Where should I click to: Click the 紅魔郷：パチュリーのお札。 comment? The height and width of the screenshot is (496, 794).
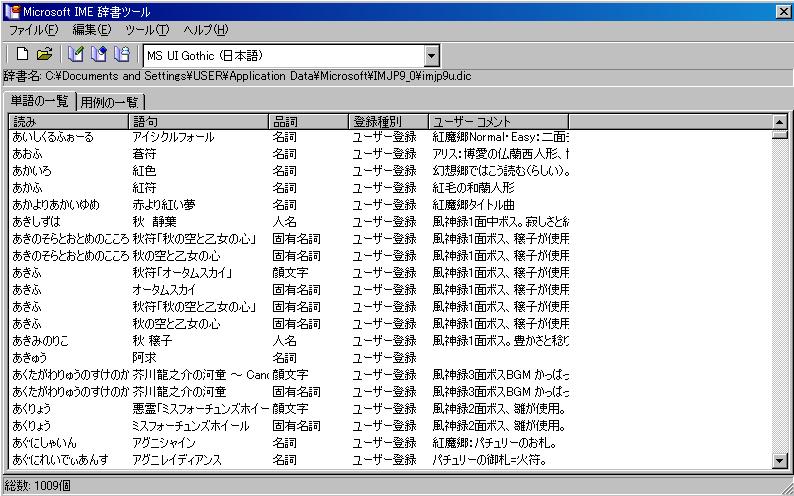click(495, 443)
